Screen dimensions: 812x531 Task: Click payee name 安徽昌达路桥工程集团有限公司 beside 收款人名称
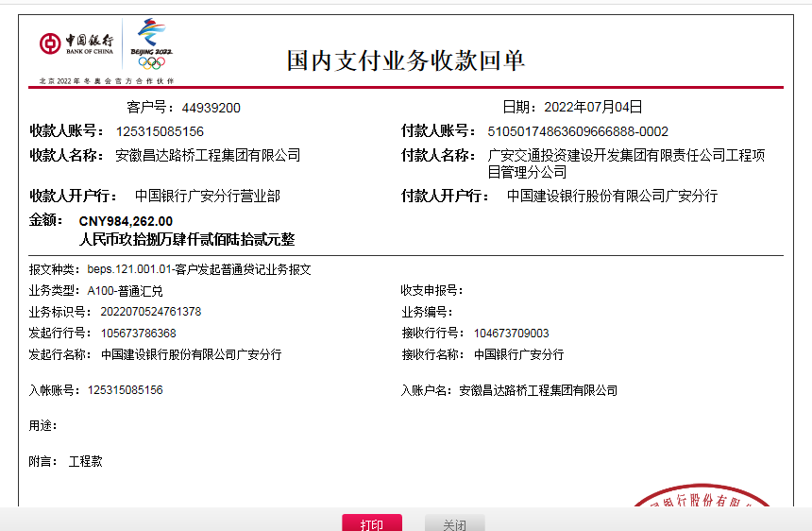(x=208, y=155)
